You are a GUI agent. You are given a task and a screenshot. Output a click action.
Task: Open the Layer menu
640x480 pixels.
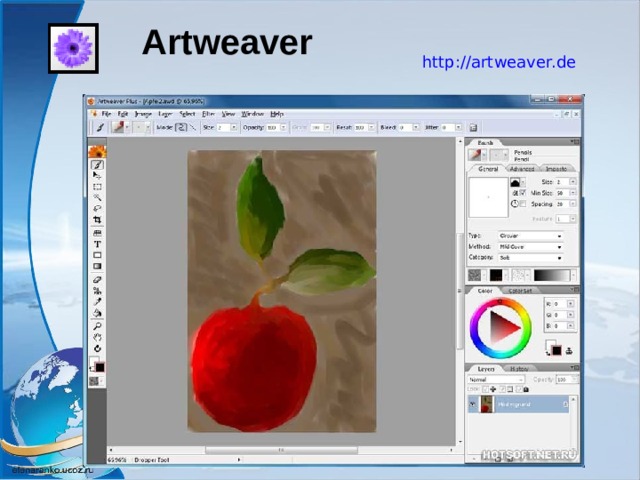click(x=165, y=114)
